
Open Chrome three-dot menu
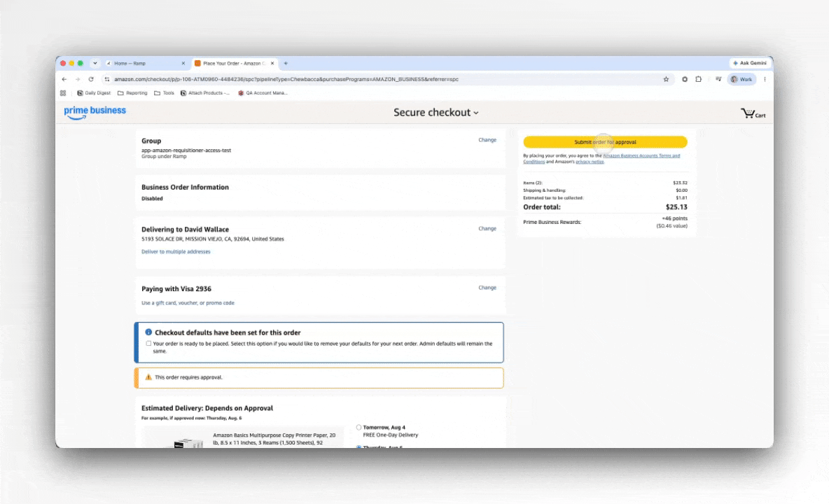(765, 79)
